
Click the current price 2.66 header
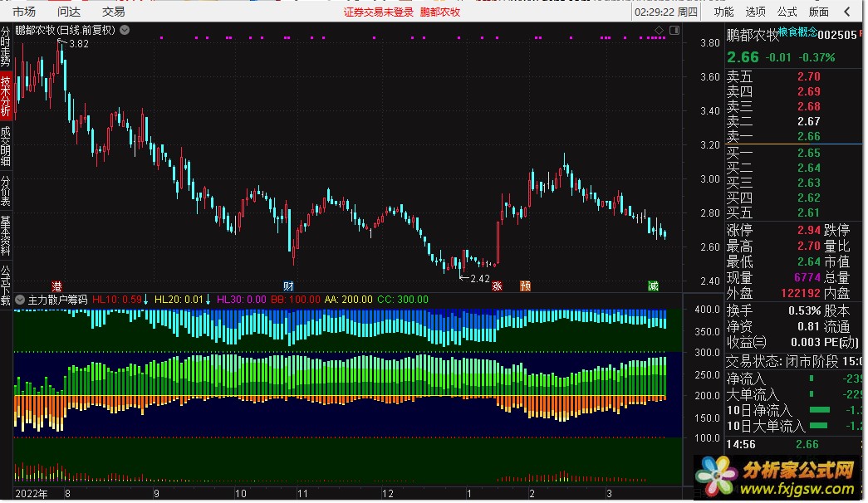click(743, 57)
